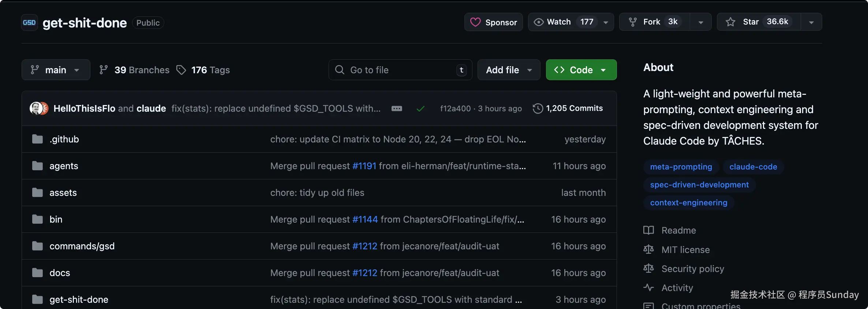Click the green commit status checkmark
Screen dimensions: 868x309
tap(420, 109)
